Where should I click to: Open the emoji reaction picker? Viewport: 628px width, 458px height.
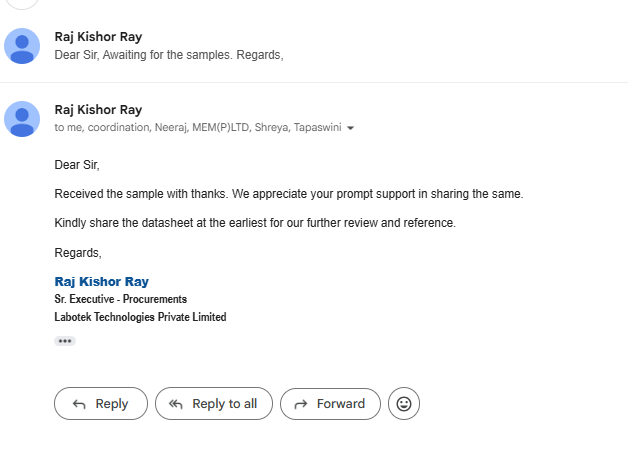404,404
